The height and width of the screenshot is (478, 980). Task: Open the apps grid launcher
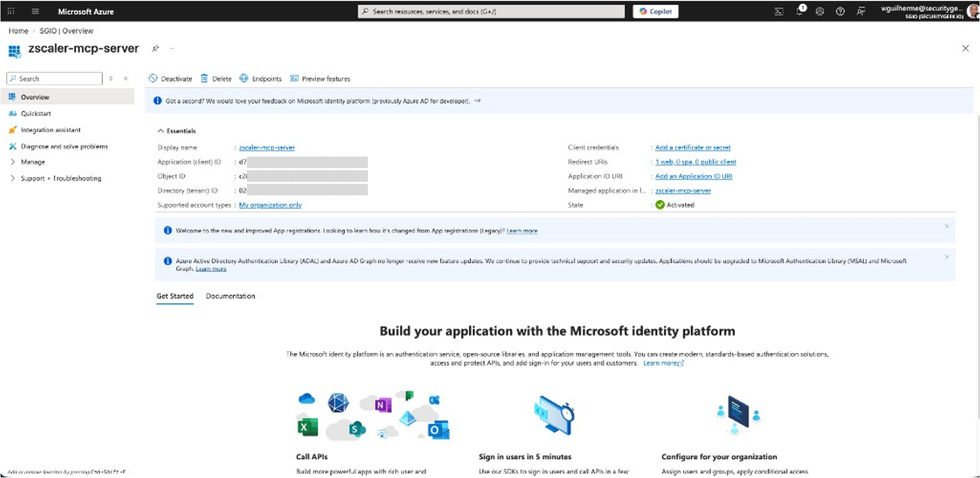[11, 11]
